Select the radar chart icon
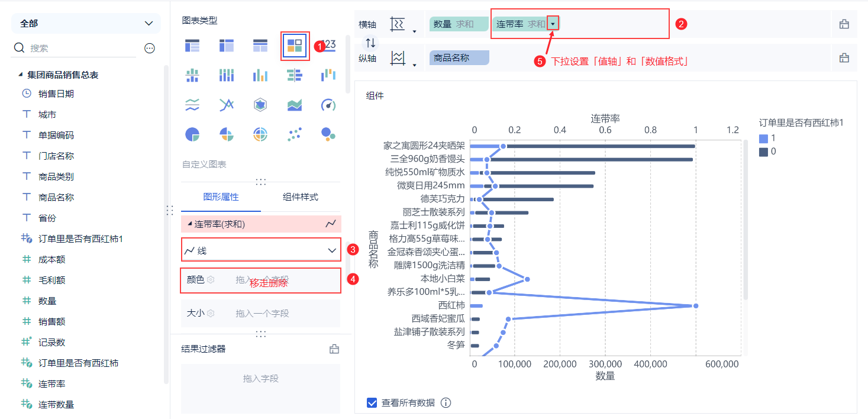Image resolution: width=868 pixels, height=419 pixels. tap(260, 105)
